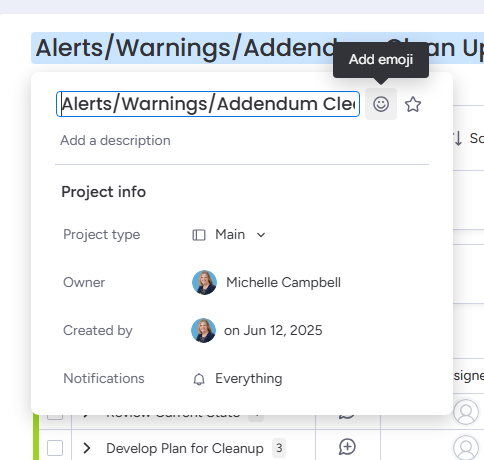This screenshot has height=460, width=484.
Task: Click the board icon beside Main
Action: (x=199, y=235)
